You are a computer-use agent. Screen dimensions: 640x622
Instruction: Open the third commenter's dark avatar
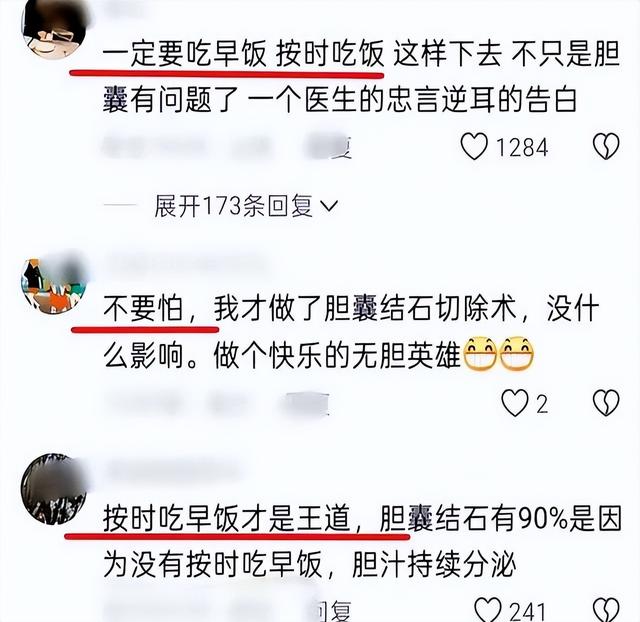tap(54, 489)
